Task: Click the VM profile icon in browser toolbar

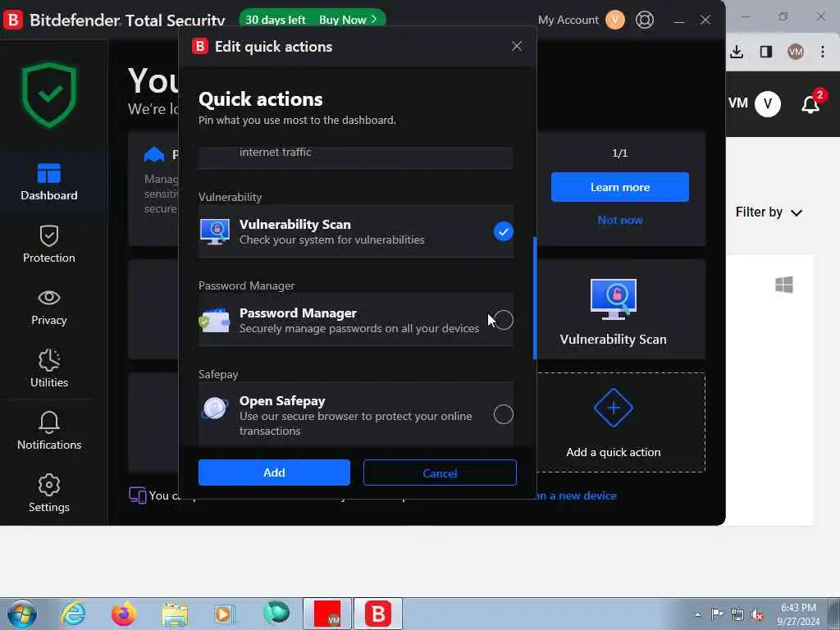Action: pos(796,52)
